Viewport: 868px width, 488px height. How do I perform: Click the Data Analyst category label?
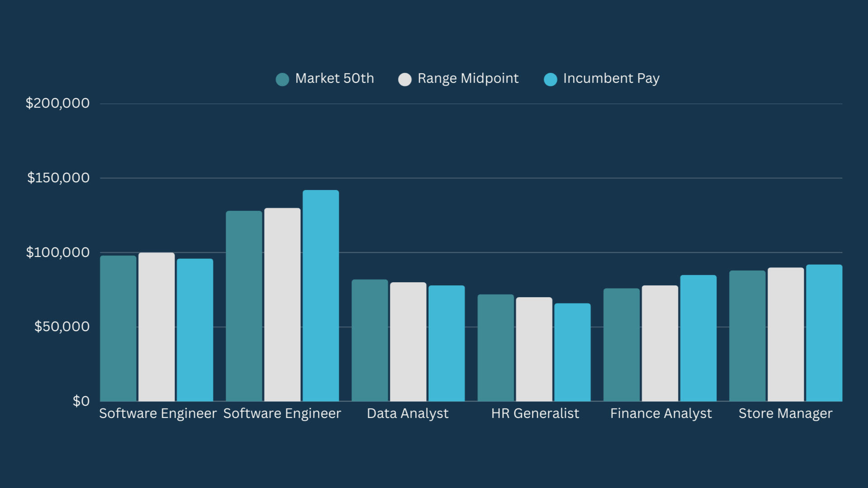coord(408,413)
